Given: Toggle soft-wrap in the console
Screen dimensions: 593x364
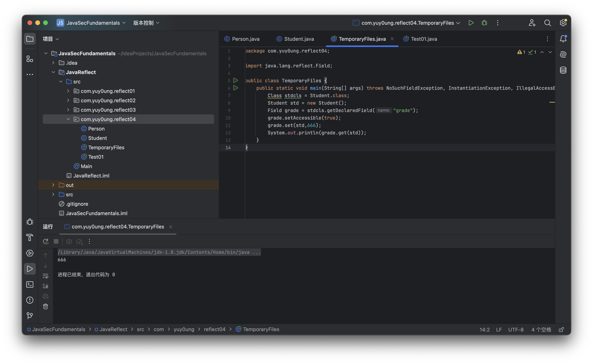Looking at the screenshot, I should 45,276.
